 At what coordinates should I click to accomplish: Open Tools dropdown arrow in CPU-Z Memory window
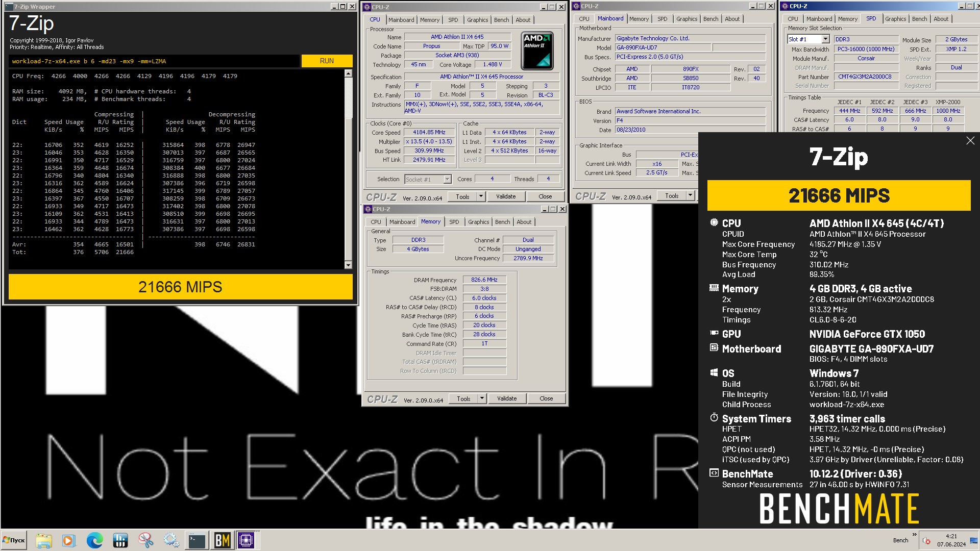[481, 398]
